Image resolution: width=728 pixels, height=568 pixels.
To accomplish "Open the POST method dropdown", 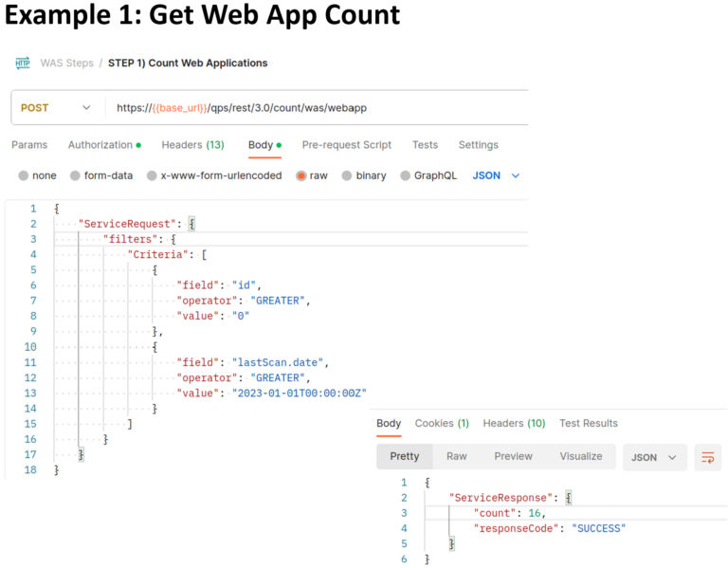I will tap(55, 108).
